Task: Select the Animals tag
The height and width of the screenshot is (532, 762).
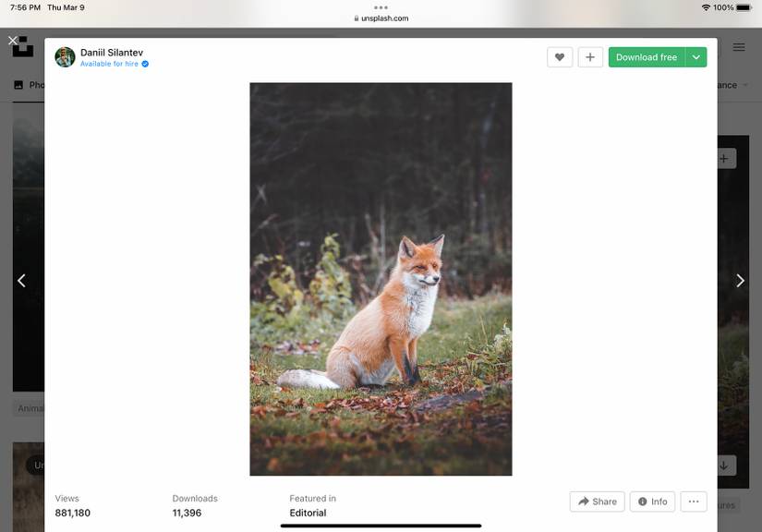Action: [30, 406]
